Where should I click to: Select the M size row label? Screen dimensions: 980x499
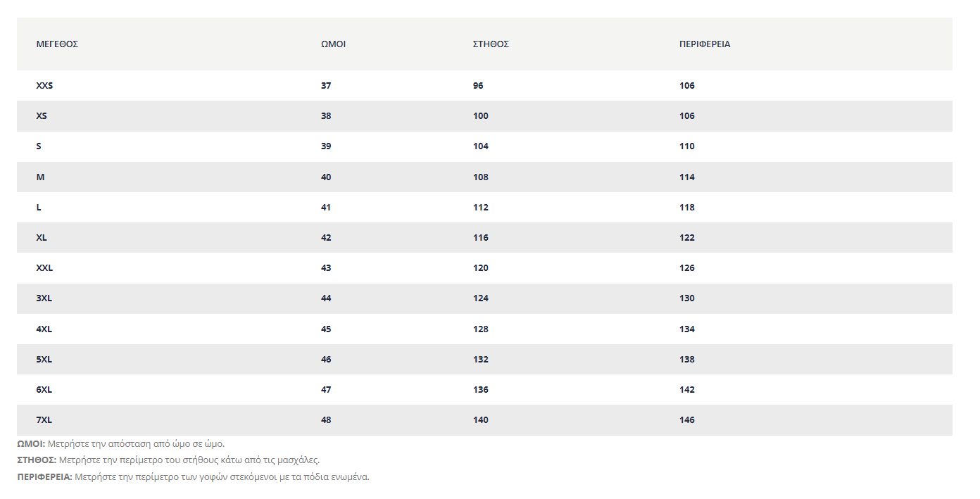(x=40, y=177)
